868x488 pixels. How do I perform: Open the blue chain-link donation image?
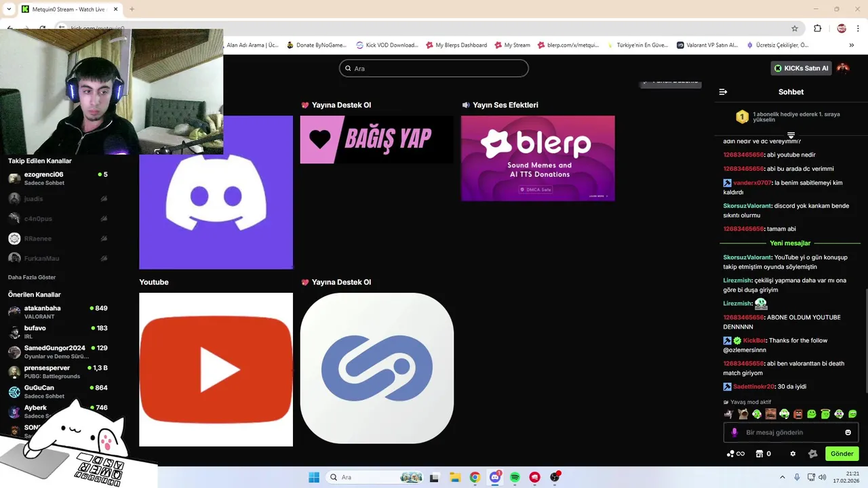coord(376,369)
